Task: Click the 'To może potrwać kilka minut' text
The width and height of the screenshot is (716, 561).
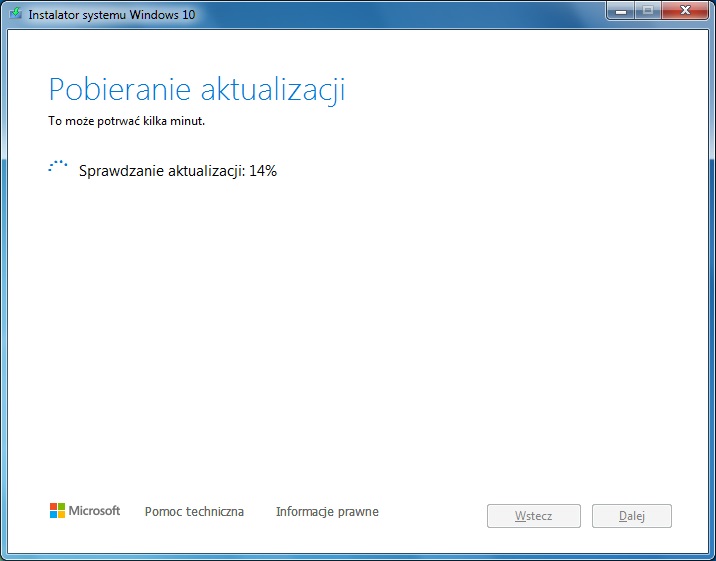Action: (126, 122)
